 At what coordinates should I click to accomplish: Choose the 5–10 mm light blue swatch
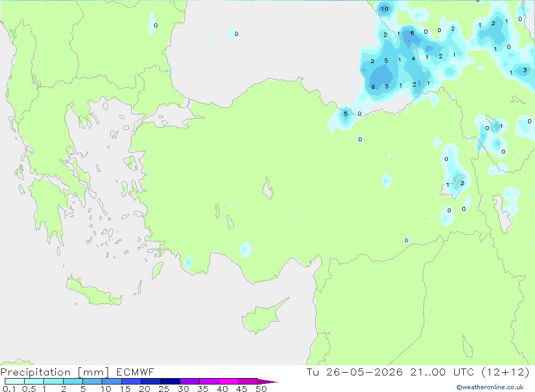point(93,381)
